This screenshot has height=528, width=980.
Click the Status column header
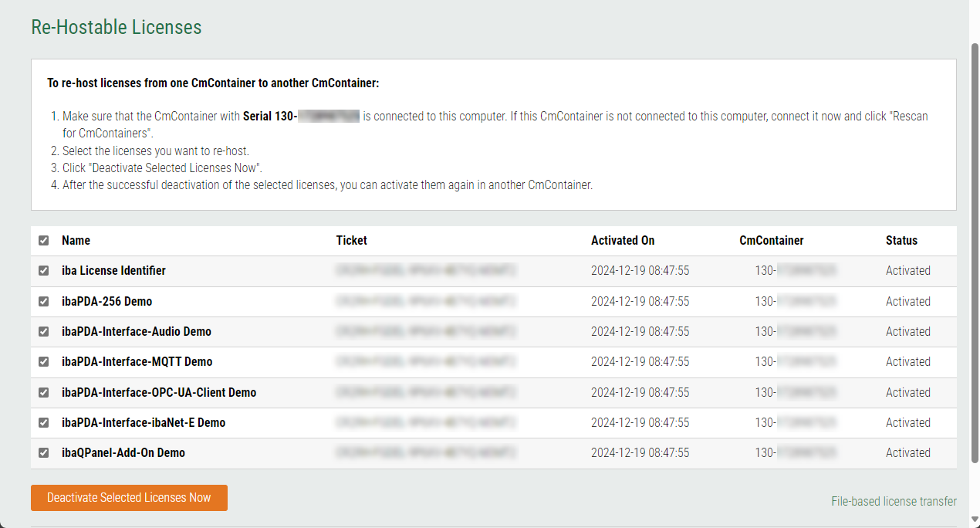(x=901, y=241)
